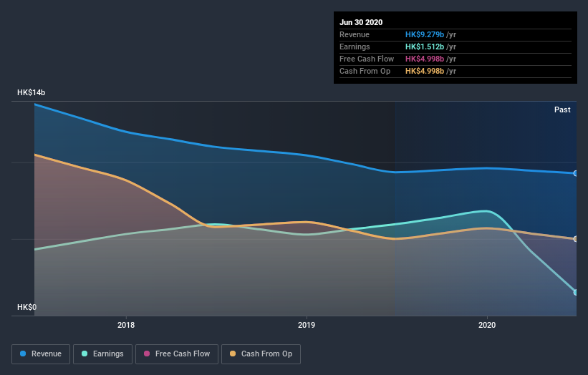The image size is (588, 375).
Task: Select the pink HK$4.998b Free Cash Flow value
Action: coord(425,59)
